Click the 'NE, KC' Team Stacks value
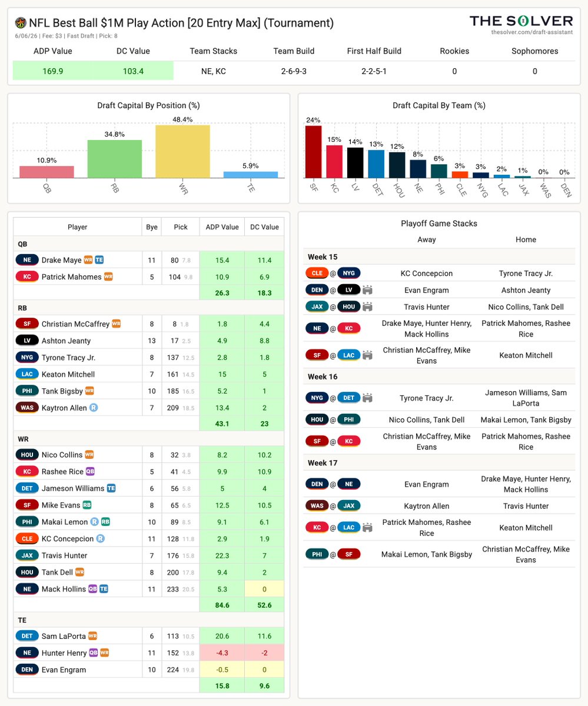Screen dimensions: 588x706 [x=214, y=71]
